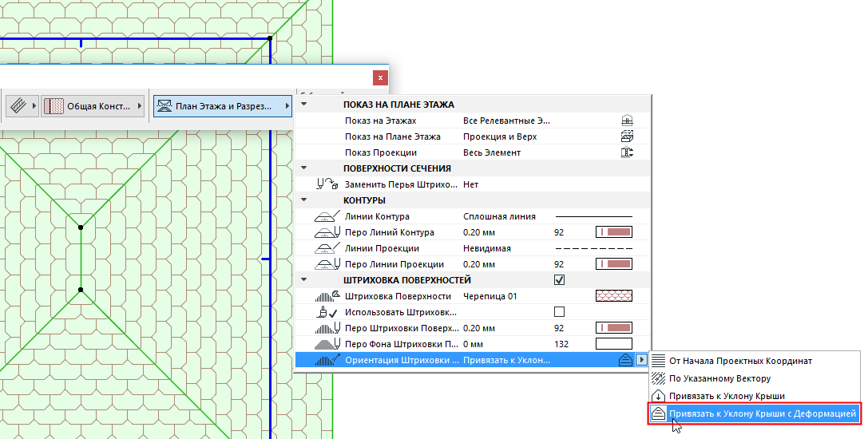Viewport: 868px width, 439px height.
Task: Click the Общая Конструкция fill icon
Action: pyautogui.click(x=54, y=105)
